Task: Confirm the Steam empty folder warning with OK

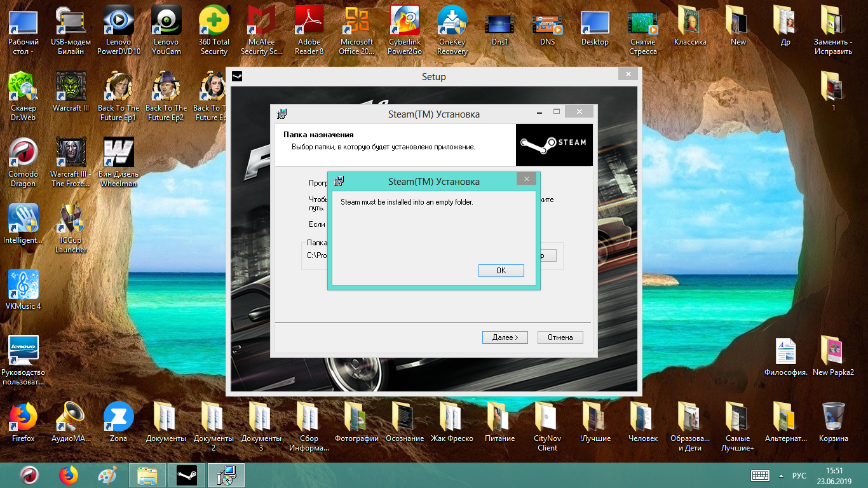Action: coord(501,271)
